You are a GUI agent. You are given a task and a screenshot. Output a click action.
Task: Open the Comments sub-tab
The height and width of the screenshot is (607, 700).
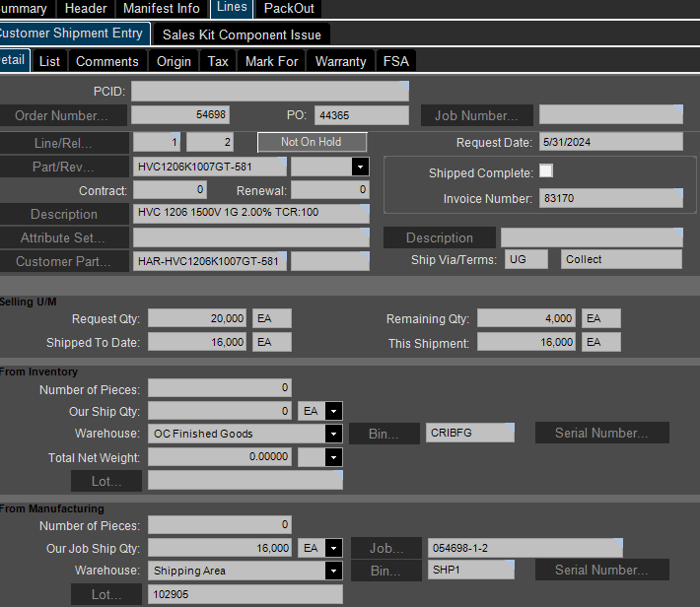[x=107, y=61]
